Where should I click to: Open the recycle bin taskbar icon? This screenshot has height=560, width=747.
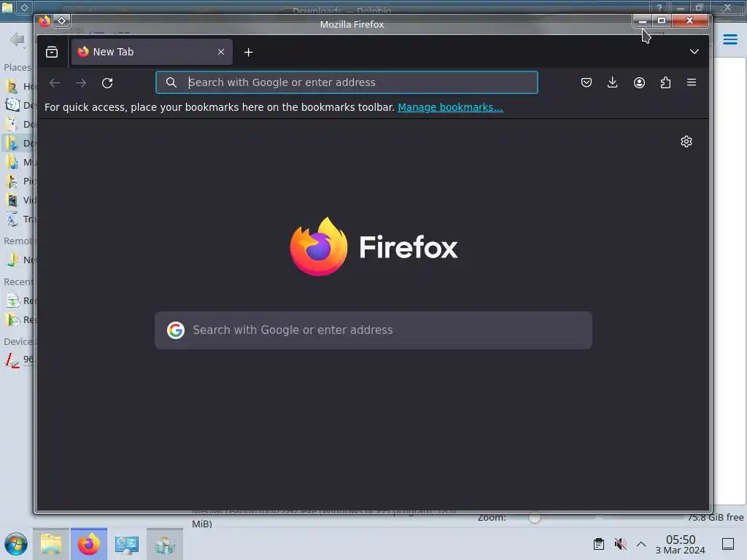click(x=165, y=544)
